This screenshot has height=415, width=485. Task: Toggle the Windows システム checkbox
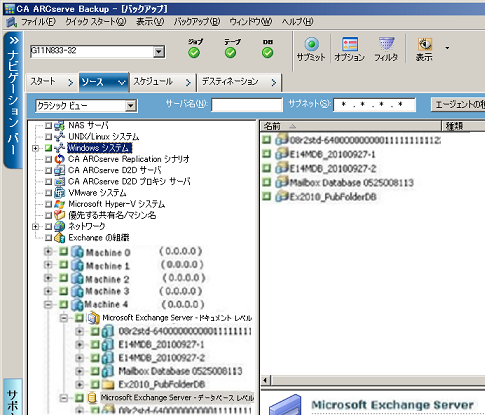coord(48,148)
